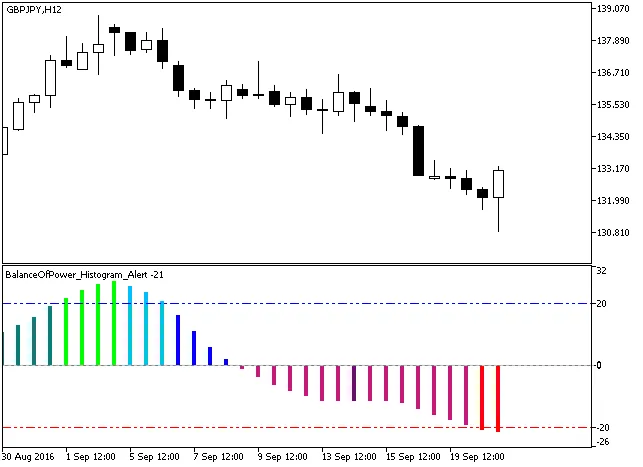The height and width of the screenshot is (467, 643).
Task: Click the dark purple histogram bar
Action: point(354,383)
